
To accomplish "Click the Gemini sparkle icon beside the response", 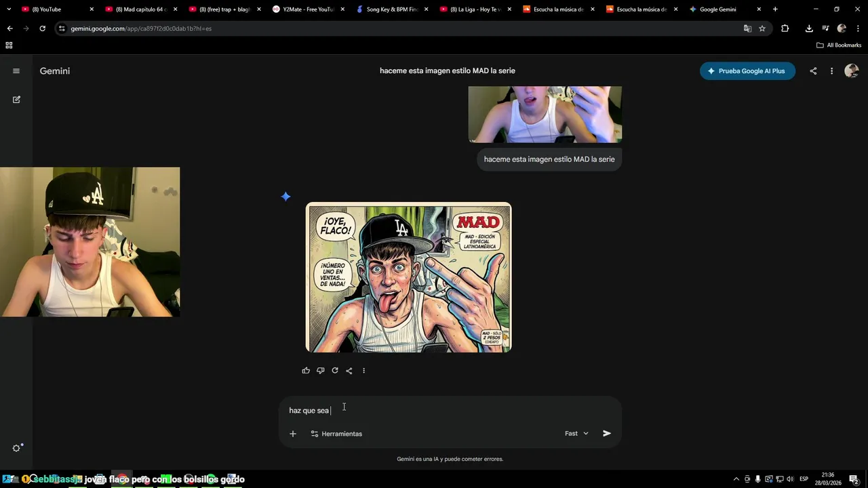I will click(x=285, y=197).
